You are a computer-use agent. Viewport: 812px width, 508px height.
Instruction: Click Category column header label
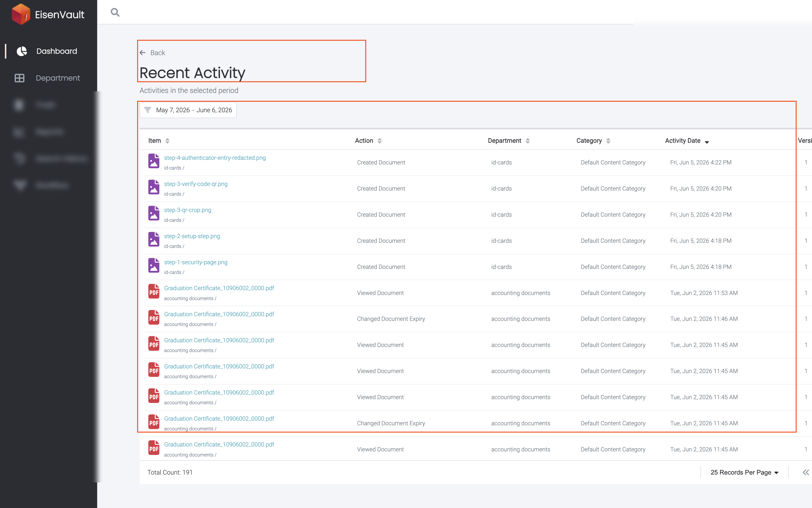click(x=589, y=141)
